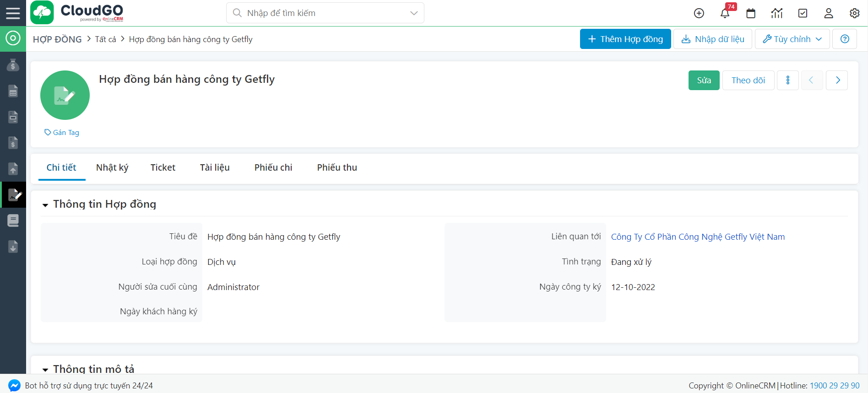Open the task checklist icon
This screenshot has width=868, height=393.
point(803,13)
